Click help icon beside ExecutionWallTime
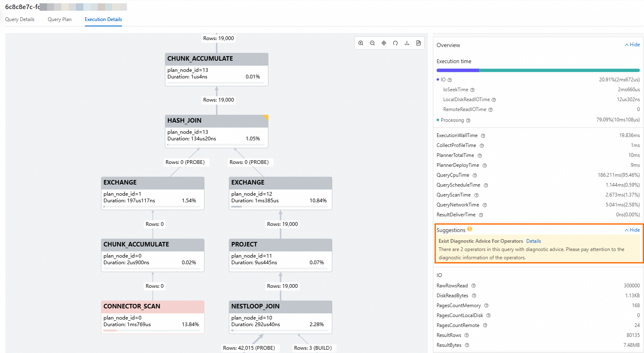The width and height of the screenshot is (644, 353). pyautogui.click(x=483, y=136)
